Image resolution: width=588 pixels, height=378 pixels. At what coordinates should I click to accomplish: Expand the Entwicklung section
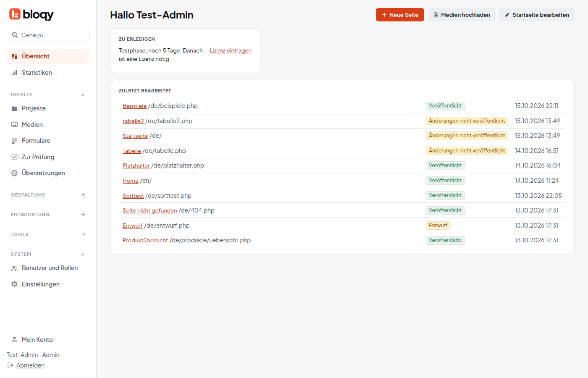click(x=83, y=215)
